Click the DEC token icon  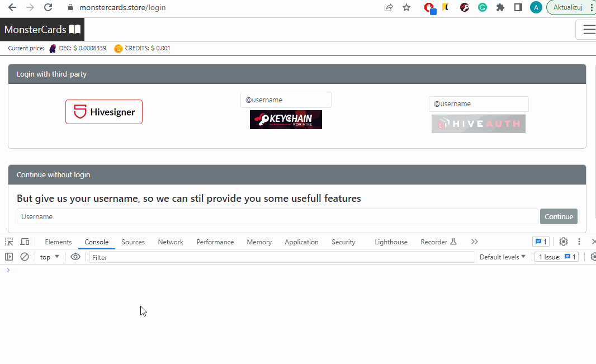[x=53, y=48]
